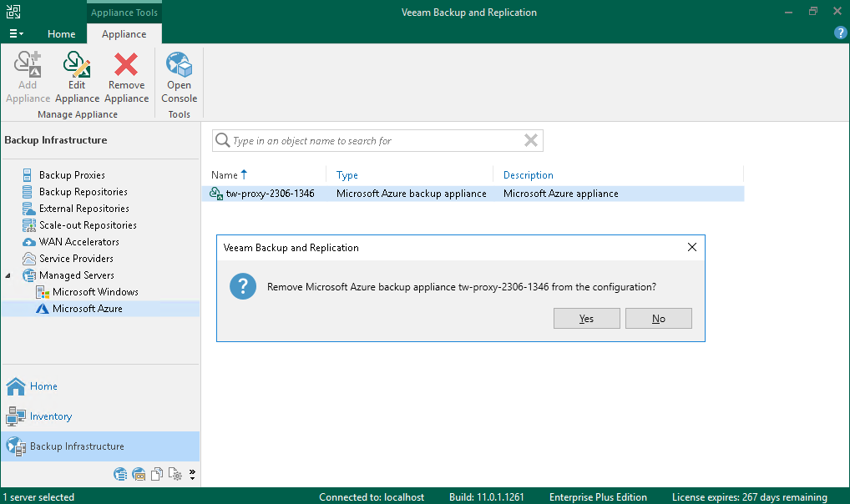Cancel removal with the No button
The height and width of the screenshot is (504, 850).
point(659,319)
